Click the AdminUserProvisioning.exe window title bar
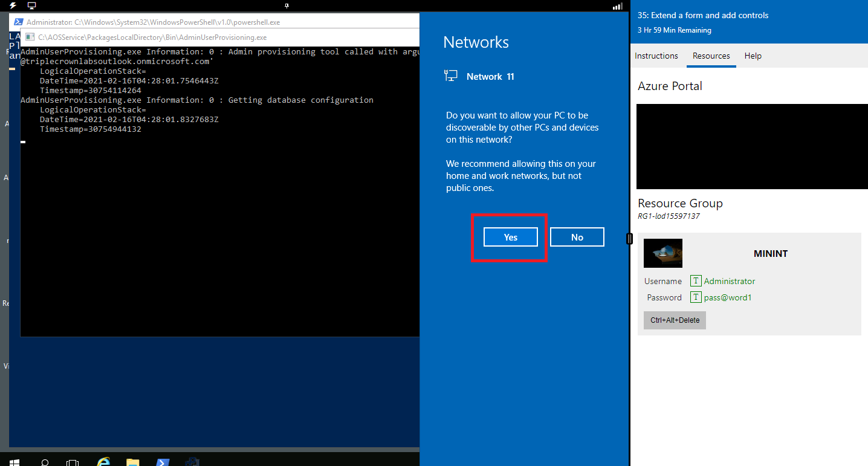Viewport: 868px width, 466px height. [221, 37]
